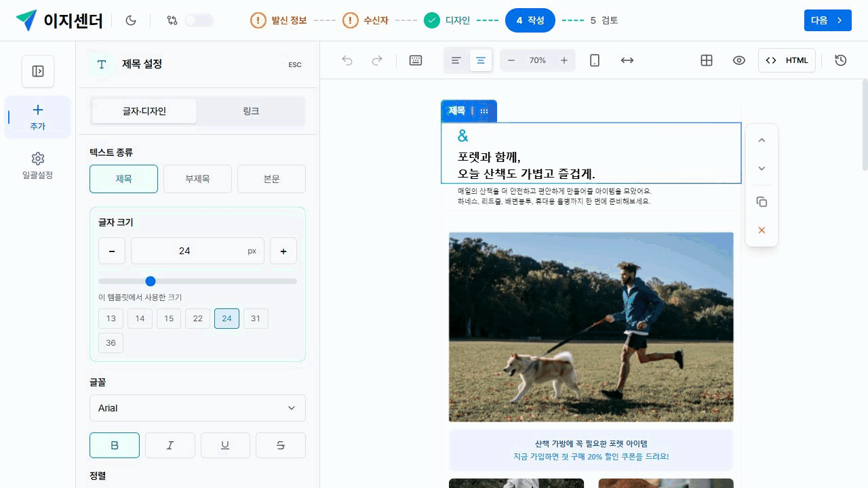Toggle underline formatting
868x488 pixels.
coord(225,445)
